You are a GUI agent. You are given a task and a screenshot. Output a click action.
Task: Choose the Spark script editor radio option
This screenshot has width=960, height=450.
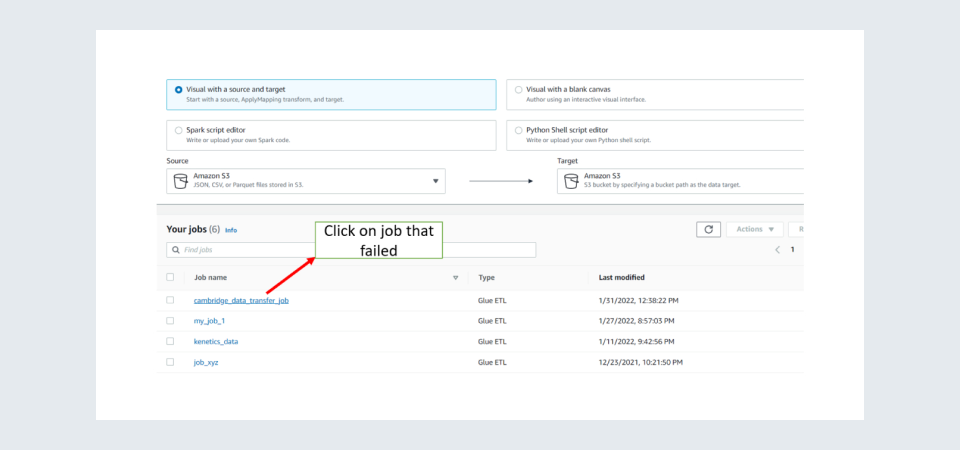point(179,130)
